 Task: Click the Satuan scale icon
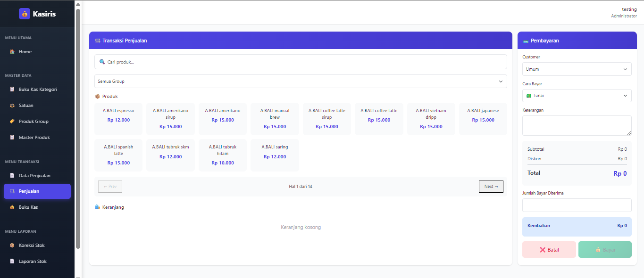(x=12, y=106)
